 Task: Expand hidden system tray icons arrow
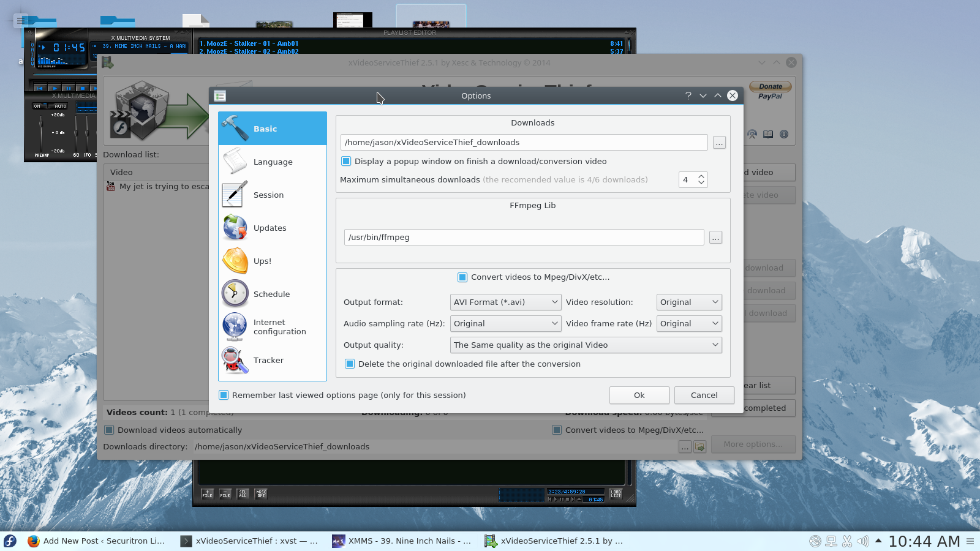tap(878, 541)
